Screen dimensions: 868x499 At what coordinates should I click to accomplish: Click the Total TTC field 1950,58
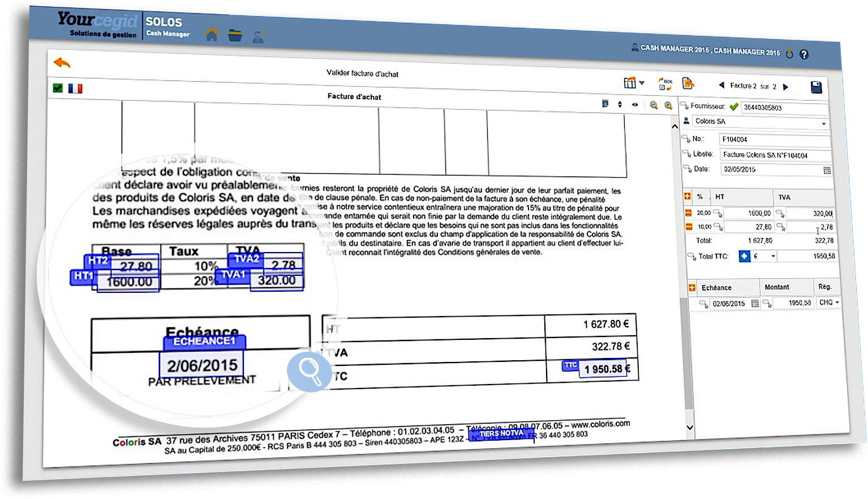807,257
